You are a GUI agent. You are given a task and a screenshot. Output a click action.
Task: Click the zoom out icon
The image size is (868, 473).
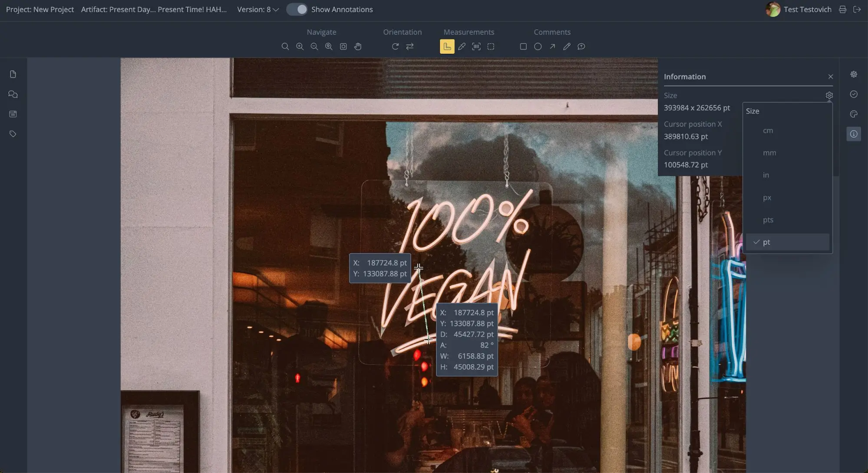click(x=314, y=46)
